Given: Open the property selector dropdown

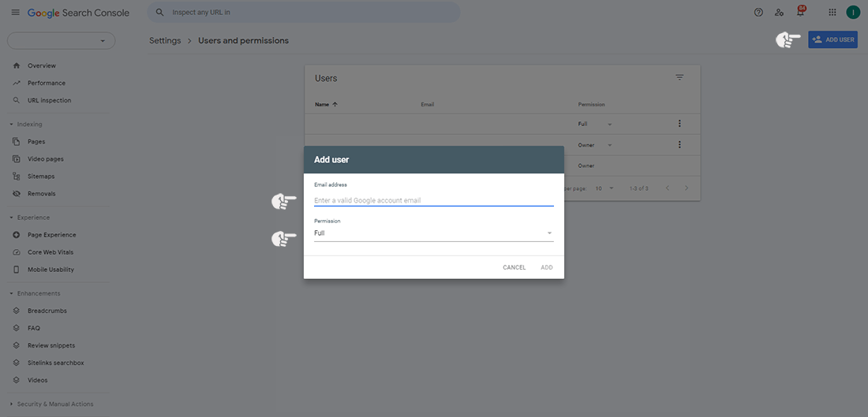Looking at the screenshot, I should [61, 40].
